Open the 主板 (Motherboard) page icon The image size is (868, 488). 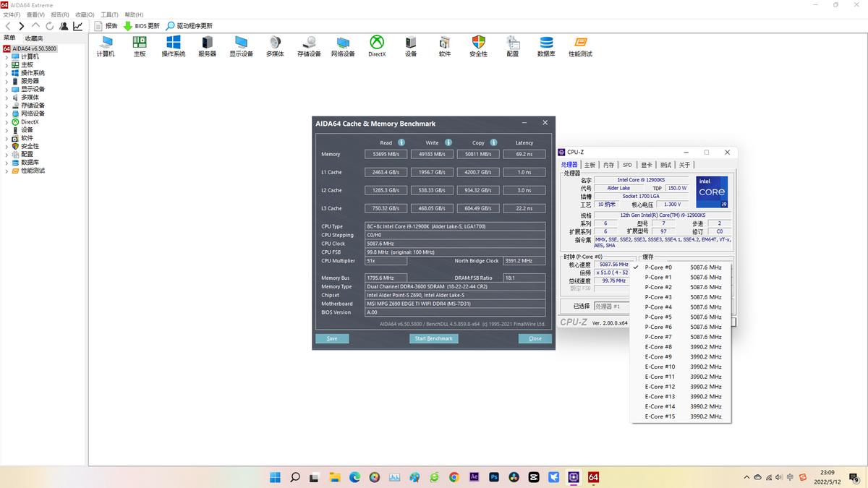(140, 43)
